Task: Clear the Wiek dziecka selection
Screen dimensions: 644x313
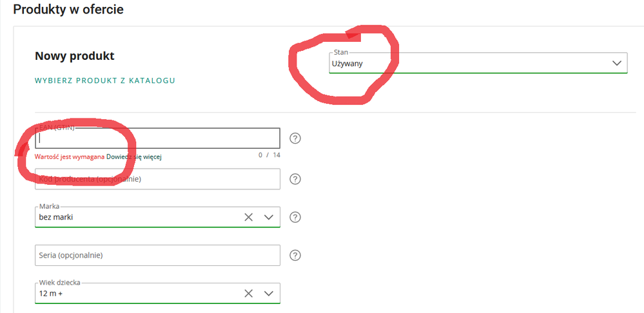Action: pyautogui.click(x=249, y=294)
